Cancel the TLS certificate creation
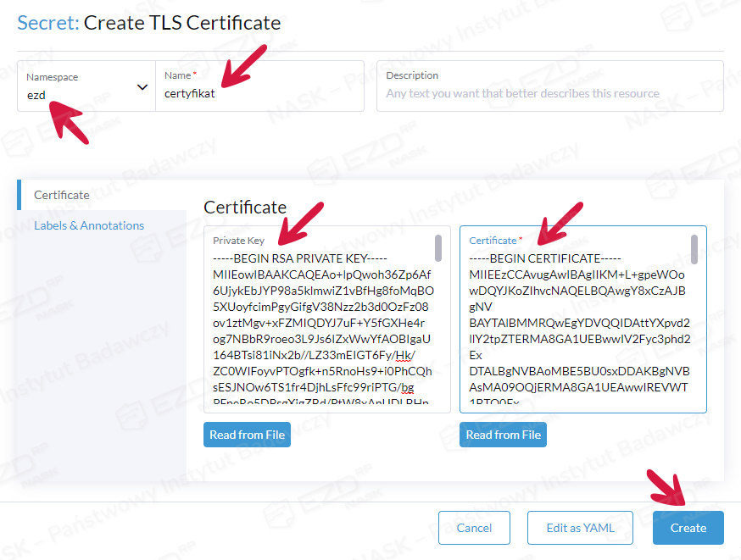This screenshot has height=560, width=741. 474,528
